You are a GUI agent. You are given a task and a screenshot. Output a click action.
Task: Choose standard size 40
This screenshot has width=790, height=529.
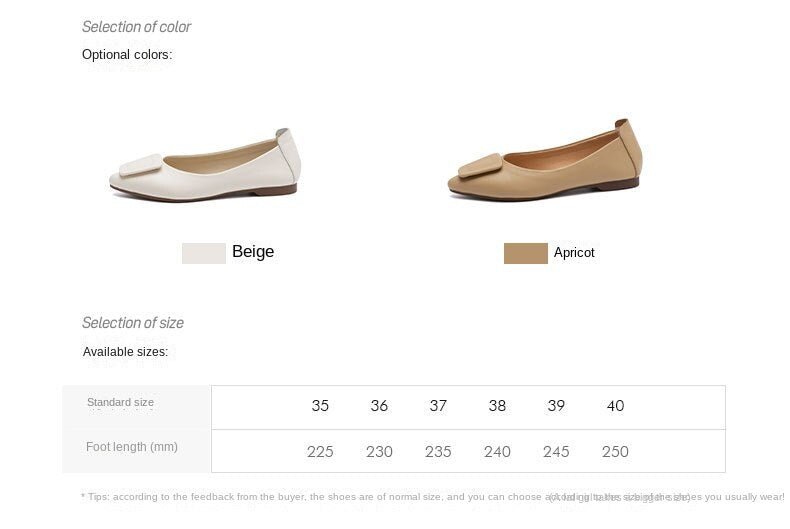(615, 406)
